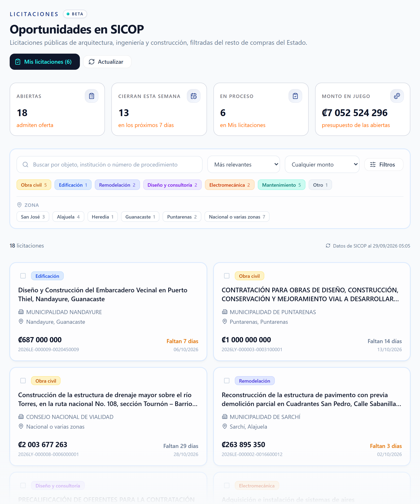Open the Más relevantes sort dropdown
This screenshot has width=420, height=504.
tap(243, 164)
